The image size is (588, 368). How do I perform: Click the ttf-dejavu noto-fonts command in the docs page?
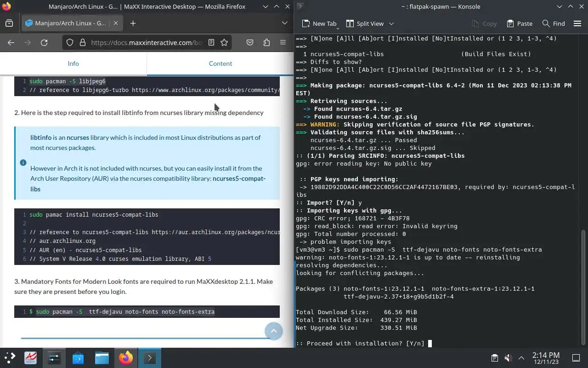(x=125, y=312)
